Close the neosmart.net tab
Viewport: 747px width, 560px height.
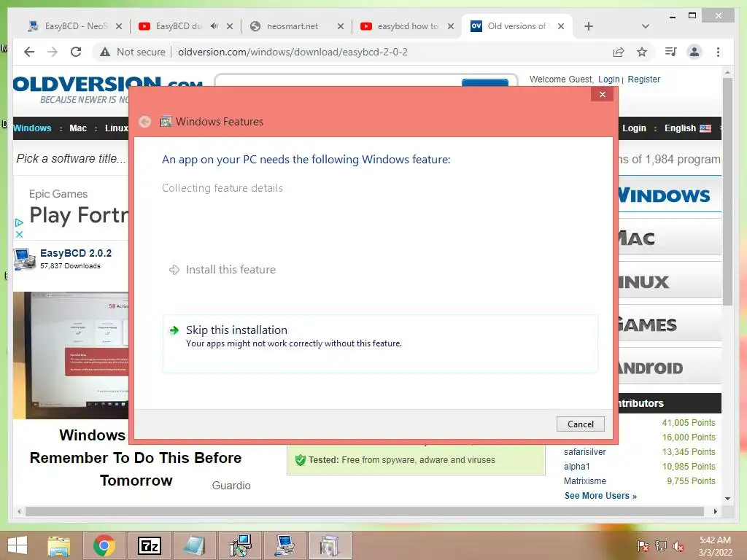point(340,26)
